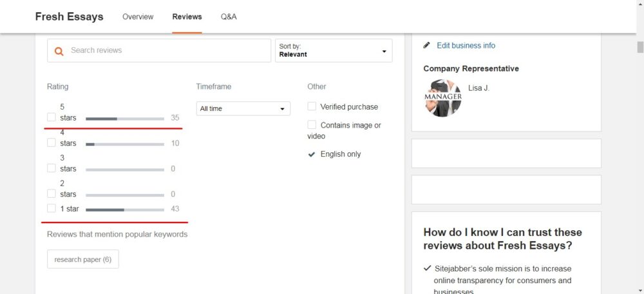Switch to the Reviews tab

tap(187, 17)
